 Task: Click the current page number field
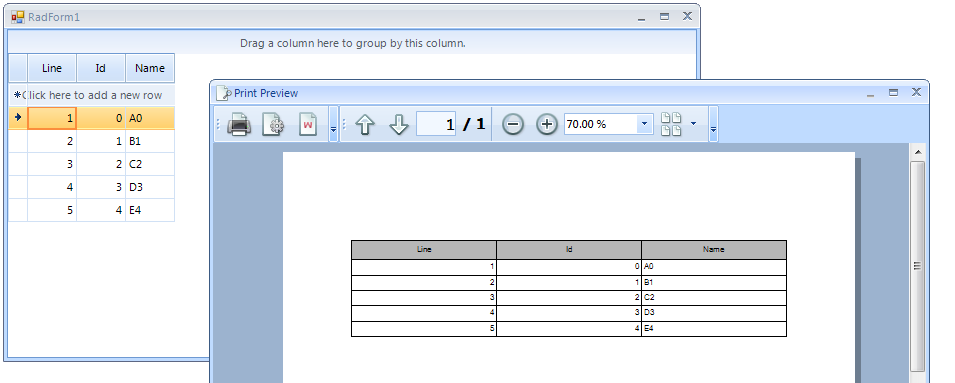click(436, 124)
